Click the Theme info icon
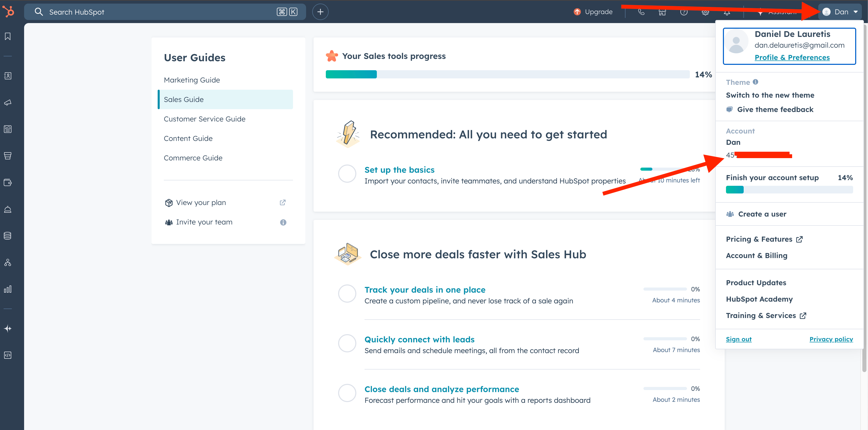868x430 pixels. 755,82
